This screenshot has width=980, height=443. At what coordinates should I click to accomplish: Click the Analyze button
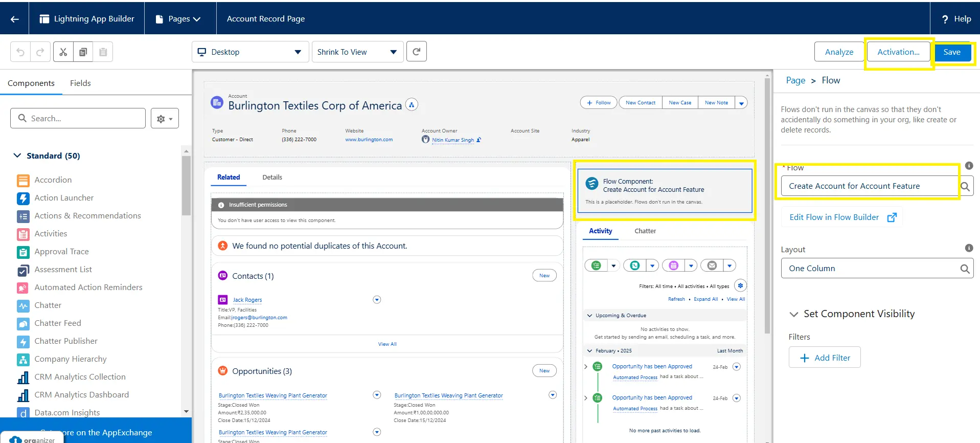[x=839, y=52]
